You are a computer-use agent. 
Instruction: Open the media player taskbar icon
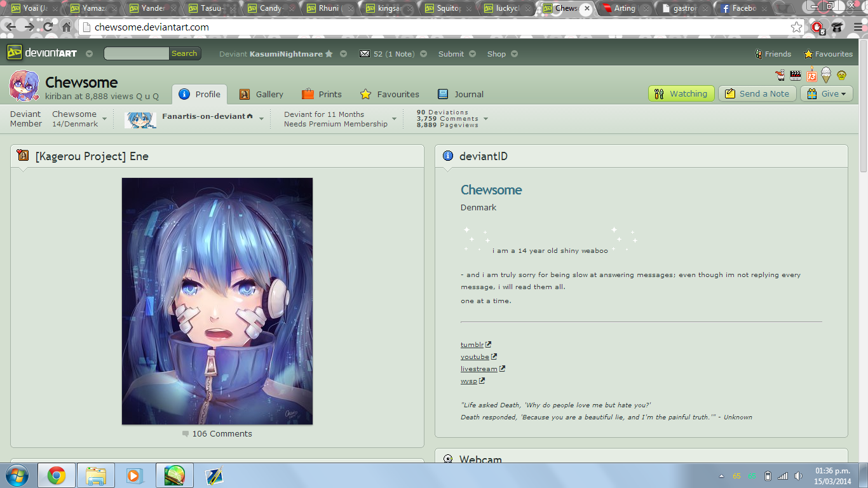[133, 475]
